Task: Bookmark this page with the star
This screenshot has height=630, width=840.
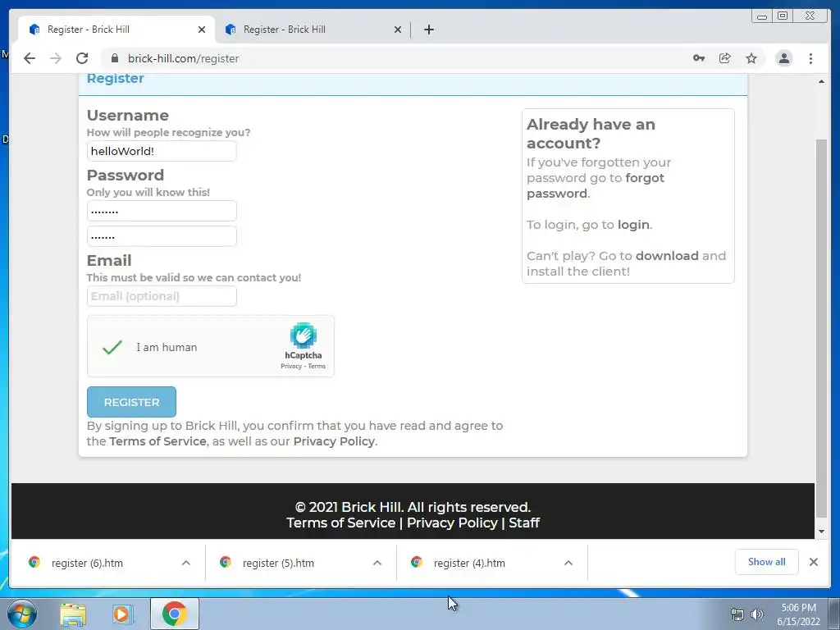Action: pos(751,58)
